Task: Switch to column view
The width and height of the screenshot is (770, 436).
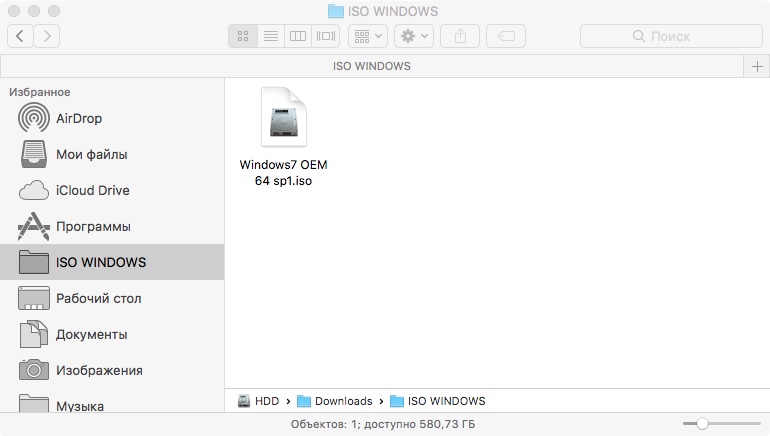Action: click(298, 36)
